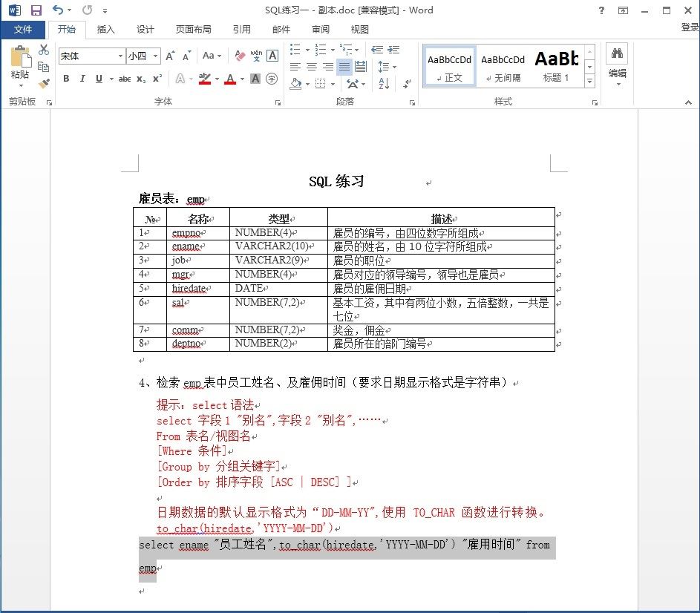Viewport: 700px width, 613px height.
Task: Click the Chinese layout icon
Action: coord(353,83)
